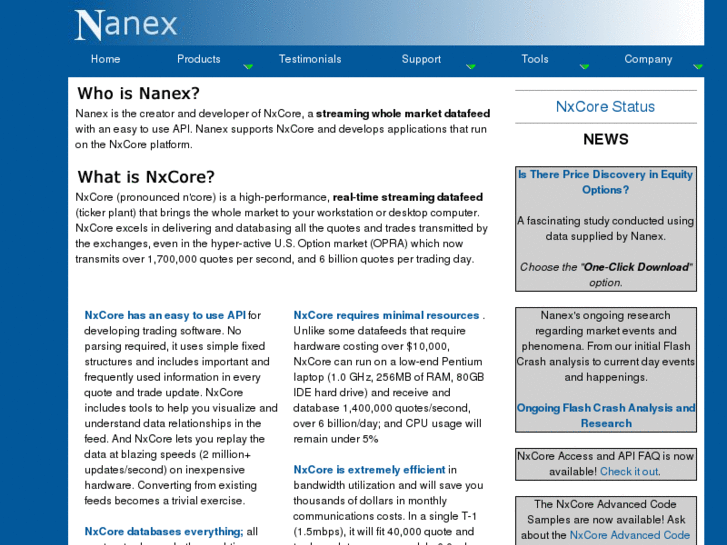
Task: Open Ongoing Flash Crash Analysis and Research
Action: 606,416
